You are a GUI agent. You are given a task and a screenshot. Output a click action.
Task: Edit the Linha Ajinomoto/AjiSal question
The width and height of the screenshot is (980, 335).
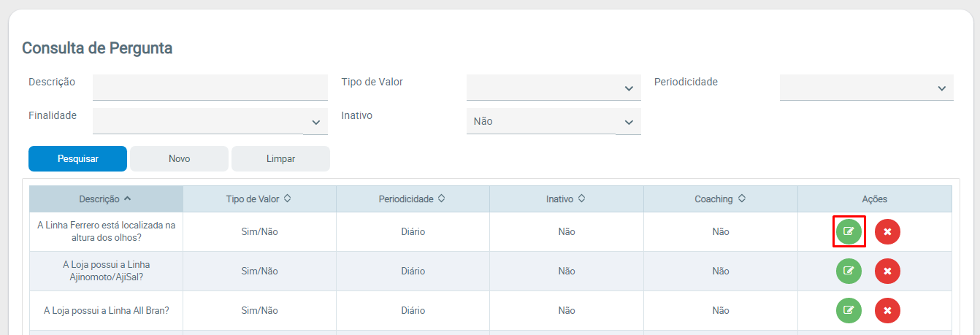(x=849, y=271)
